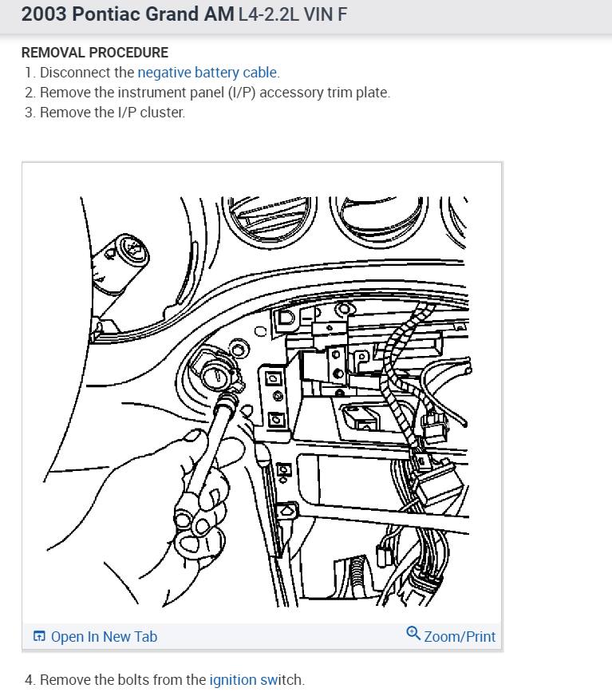
Task: Click the "REMOVAL PROCEDURE" heading
Action: (95, 52)
